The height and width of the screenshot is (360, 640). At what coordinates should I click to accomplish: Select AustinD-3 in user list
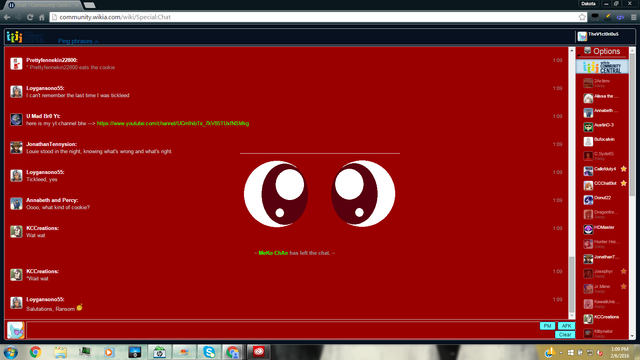click(602, 127)
